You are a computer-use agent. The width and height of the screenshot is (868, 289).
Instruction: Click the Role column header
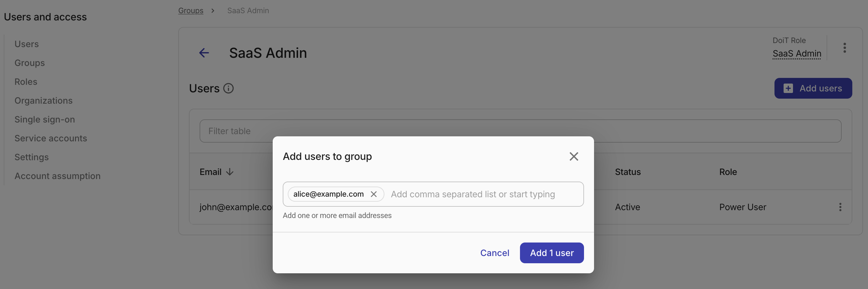728,172
